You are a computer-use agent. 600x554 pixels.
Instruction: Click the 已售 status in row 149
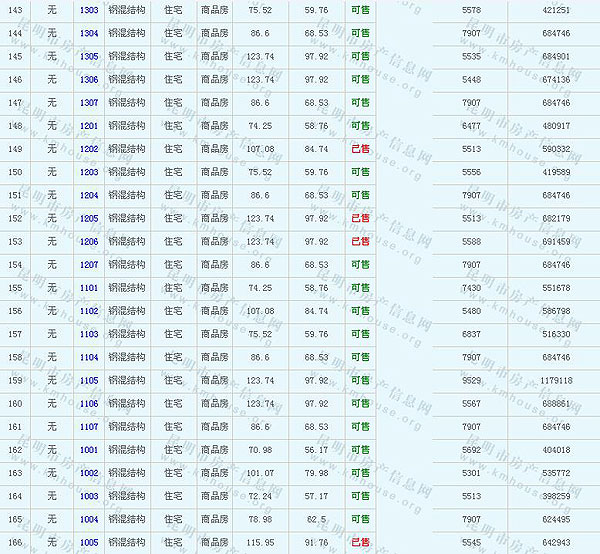360,149
